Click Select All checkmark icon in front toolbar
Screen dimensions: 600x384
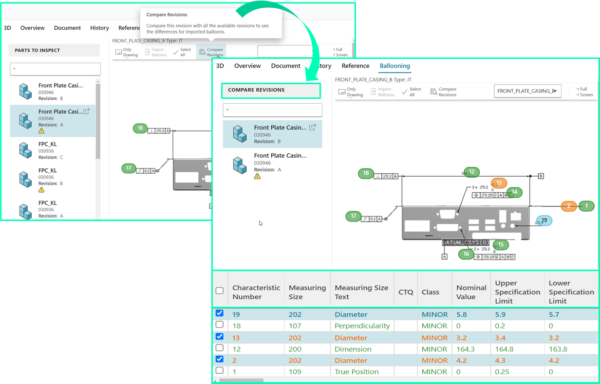[404, 92]
